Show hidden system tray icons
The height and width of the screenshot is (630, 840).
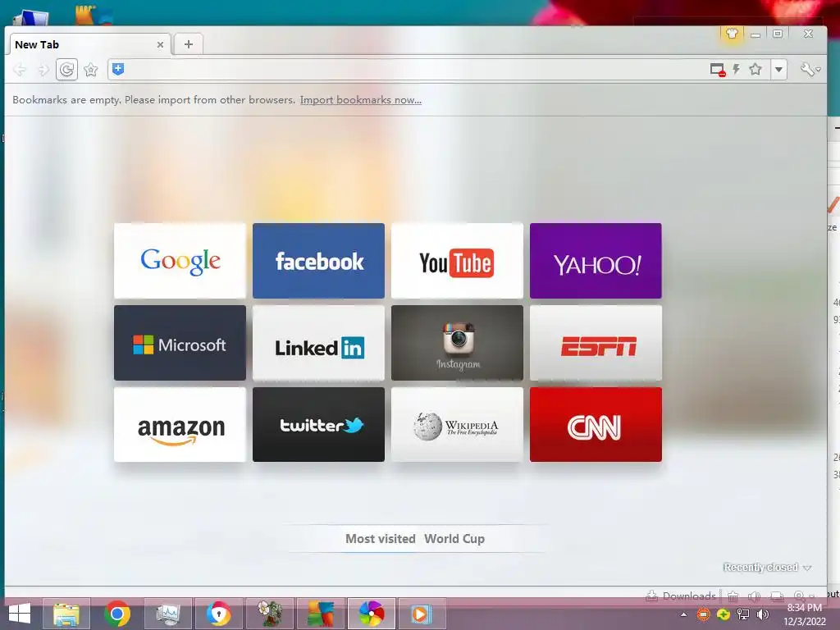(683, 614)
